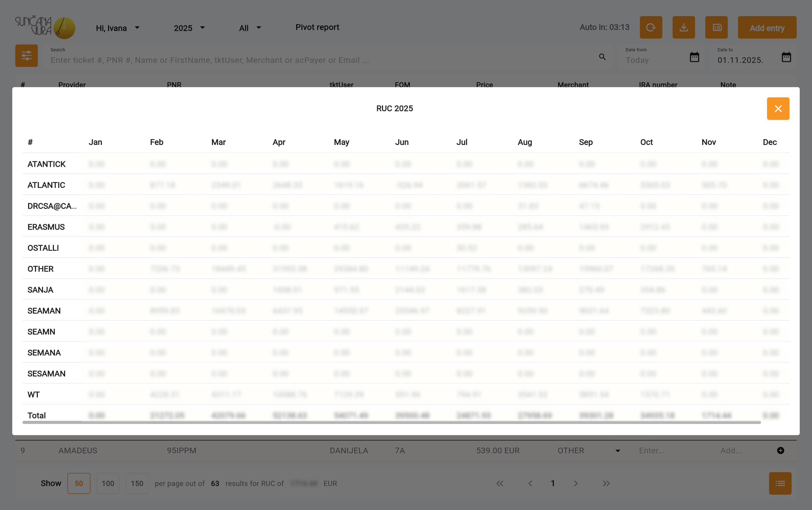
Task: Click the refresh icon button
Action: 651,27
